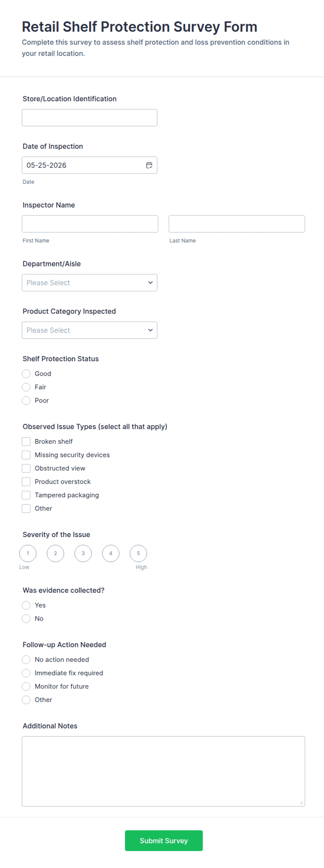The image size is (324, 868).
Task: Expand Product Category Inspected dropdown
Action: coord(90,330)
